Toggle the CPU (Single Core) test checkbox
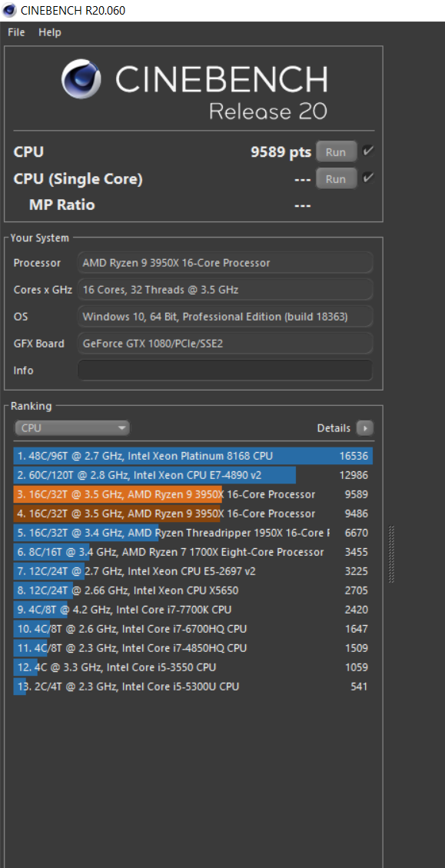Viewport: 445px width, 868px height. [367, 178]
